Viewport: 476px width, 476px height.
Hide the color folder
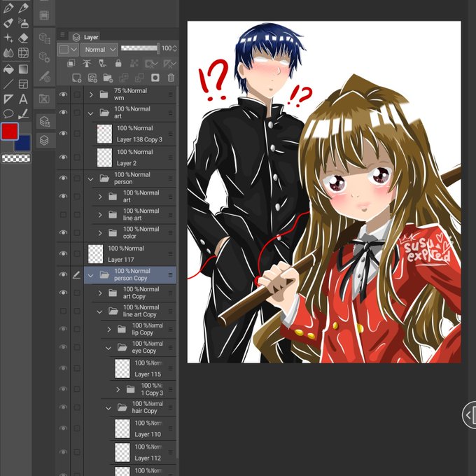pos(63,232)
